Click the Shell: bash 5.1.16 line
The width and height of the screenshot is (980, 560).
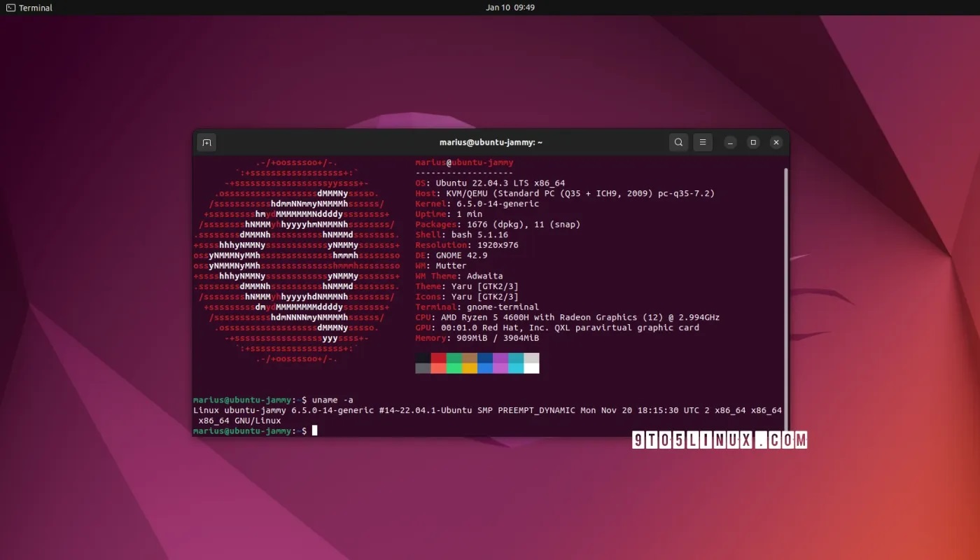(x=462, y=234)
